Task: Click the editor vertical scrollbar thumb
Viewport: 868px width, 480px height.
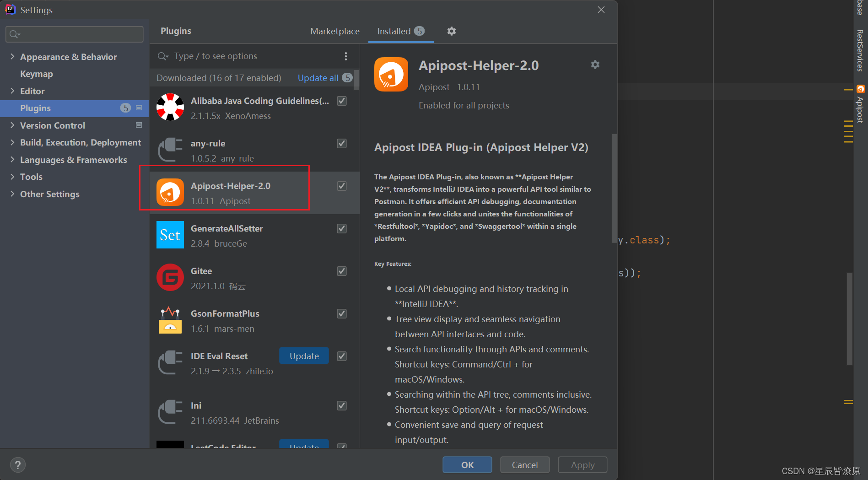Action: [849, 319]
